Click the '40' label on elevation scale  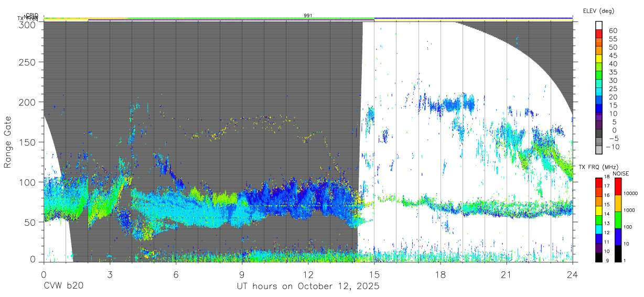tap(613, 64)
